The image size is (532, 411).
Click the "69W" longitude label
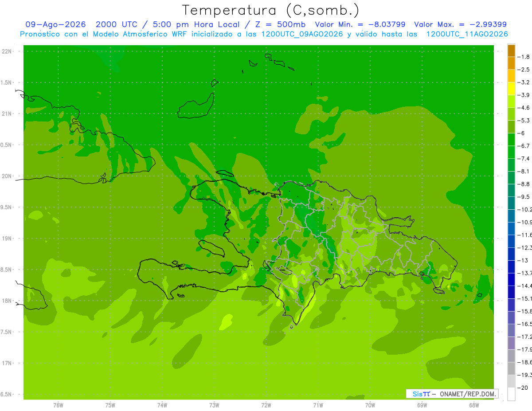tap(422, 405)
